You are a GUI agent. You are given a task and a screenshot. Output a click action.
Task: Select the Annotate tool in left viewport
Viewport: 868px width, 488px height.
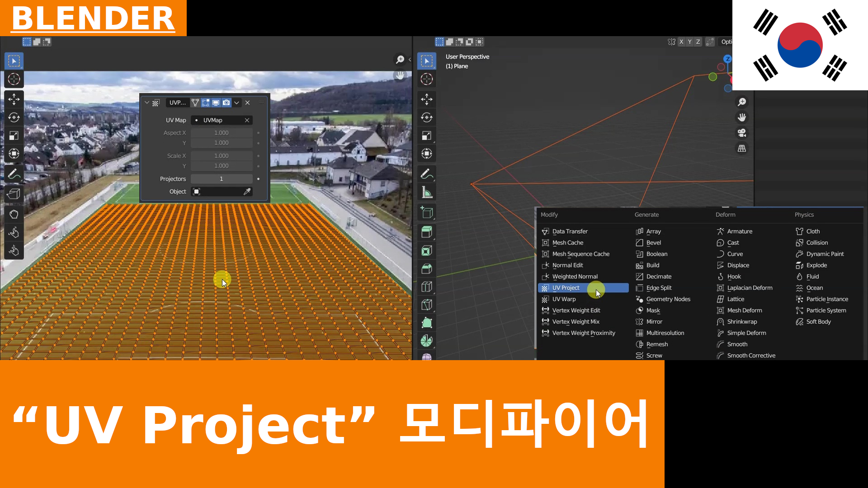14,174
